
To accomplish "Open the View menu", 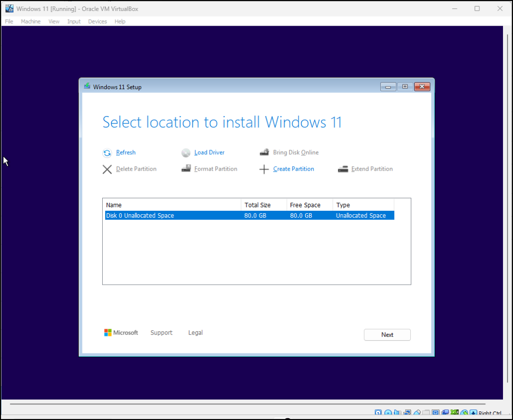I will pos(54,22).
